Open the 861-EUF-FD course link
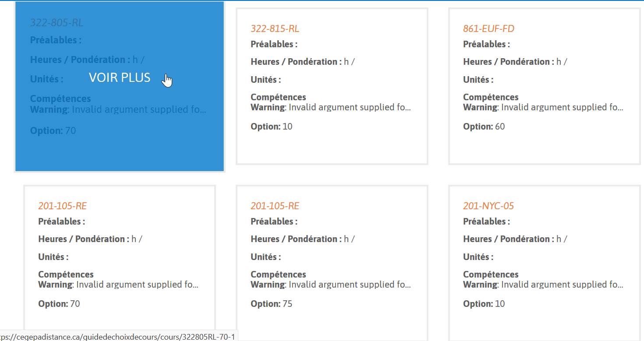The image size is (644, 341). (488, 29)
